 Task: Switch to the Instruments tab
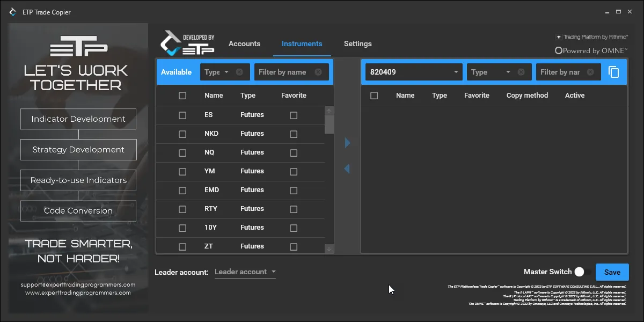coord(302,43)
